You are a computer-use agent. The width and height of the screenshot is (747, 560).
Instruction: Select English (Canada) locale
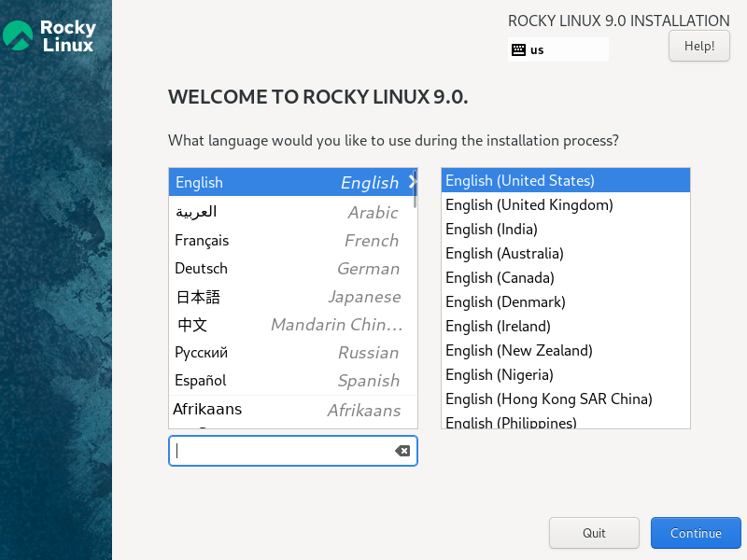pos(566,277)
